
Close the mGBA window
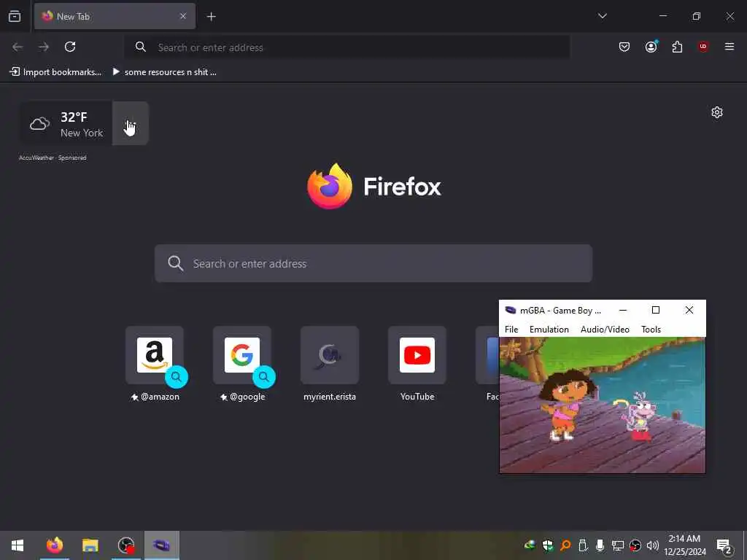tap(689, 310)
